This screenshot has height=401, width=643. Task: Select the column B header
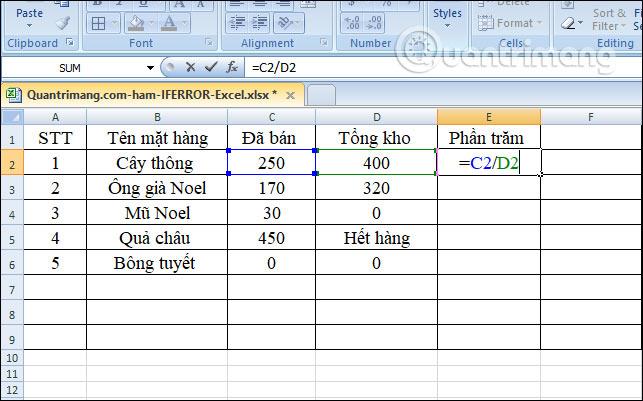tap(157, 117)
